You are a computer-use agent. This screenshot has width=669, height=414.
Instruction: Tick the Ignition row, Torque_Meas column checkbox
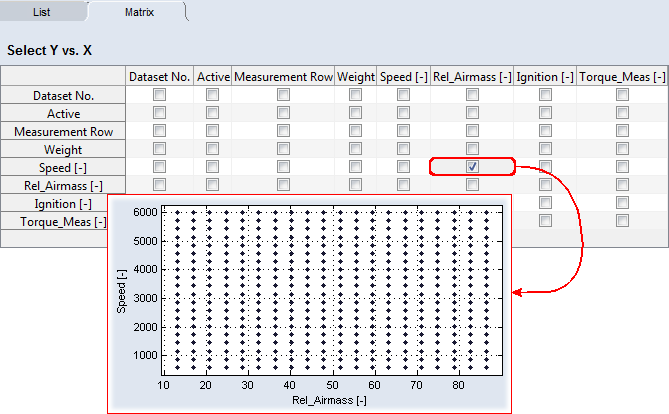(x=622, y=203)
